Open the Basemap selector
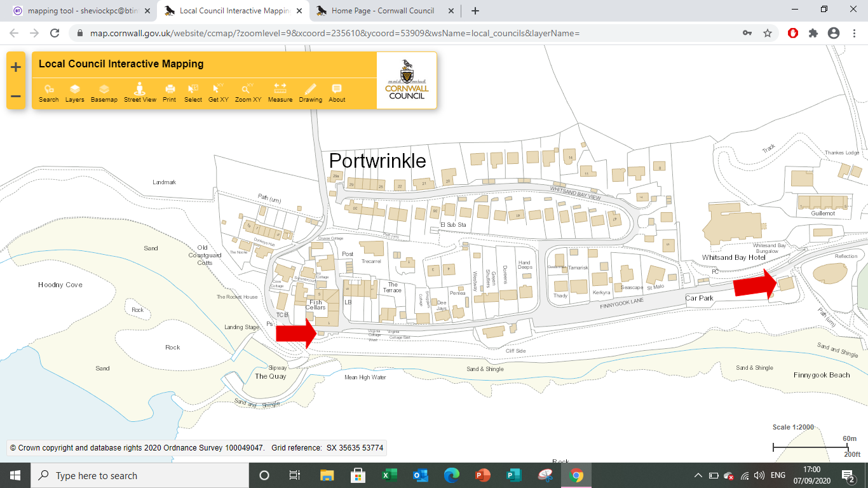Viewport: 868px width, 488px height. click(x=104, y=93)
